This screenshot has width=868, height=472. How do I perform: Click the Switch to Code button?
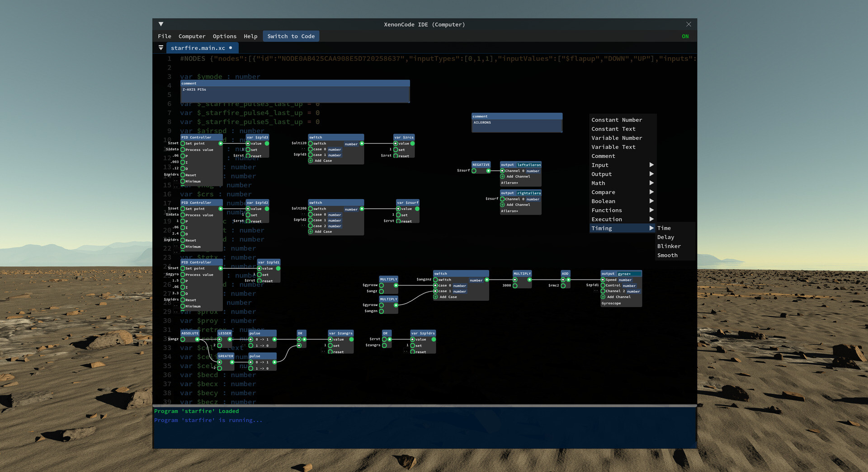291,36
